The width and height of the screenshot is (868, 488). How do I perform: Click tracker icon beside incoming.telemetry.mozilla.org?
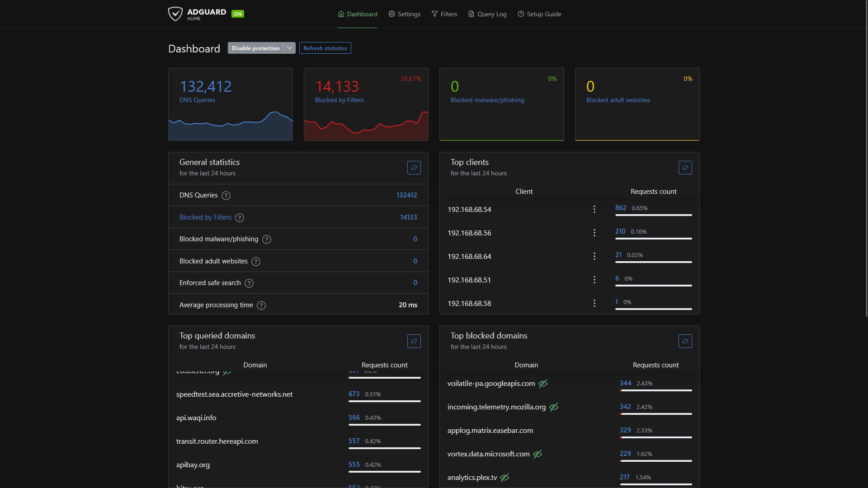(x=554, y=407)
